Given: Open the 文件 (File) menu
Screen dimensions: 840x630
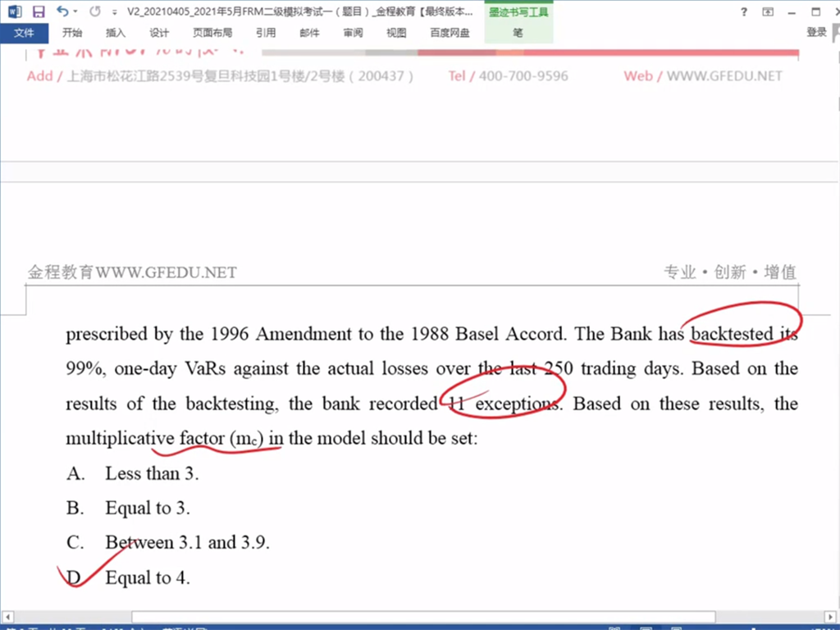Looking at the screenshot, I should click(x=25, y=33).
